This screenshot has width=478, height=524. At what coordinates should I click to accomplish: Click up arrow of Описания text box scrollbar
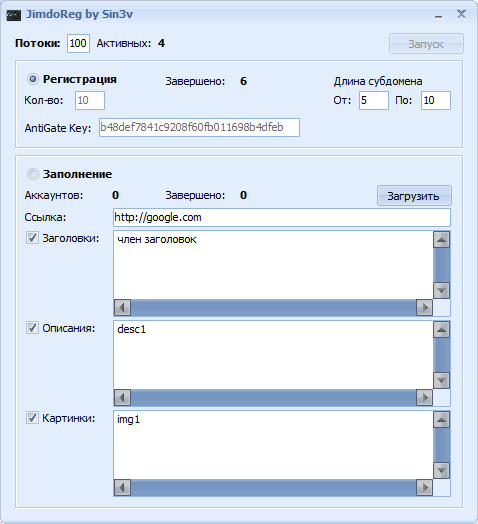point(441,330)
